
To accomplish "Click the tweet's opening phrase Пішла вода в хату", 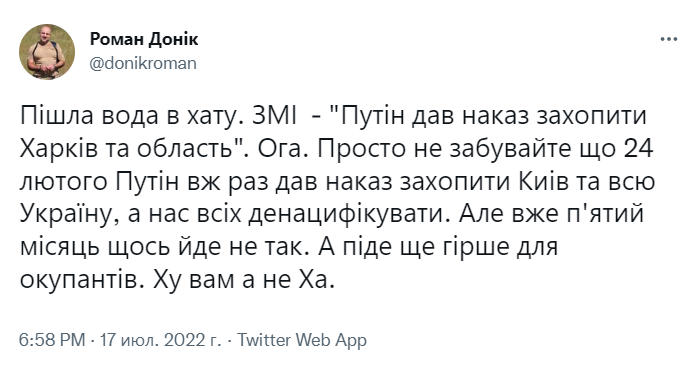I will (x=127, y=116).
